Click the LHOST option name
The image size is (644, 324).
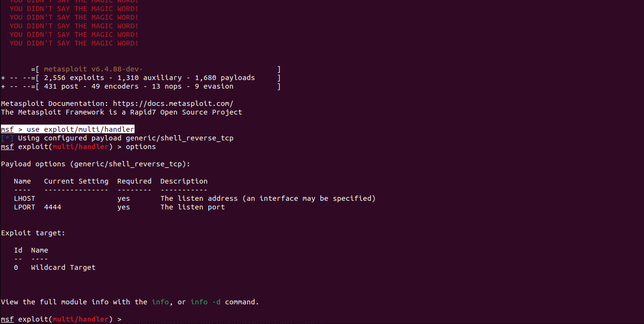click(24, 198)
